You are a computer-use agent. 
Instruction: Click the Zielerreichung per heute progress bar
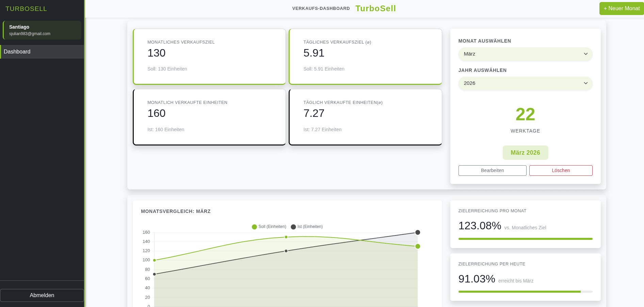click(525, 292)
